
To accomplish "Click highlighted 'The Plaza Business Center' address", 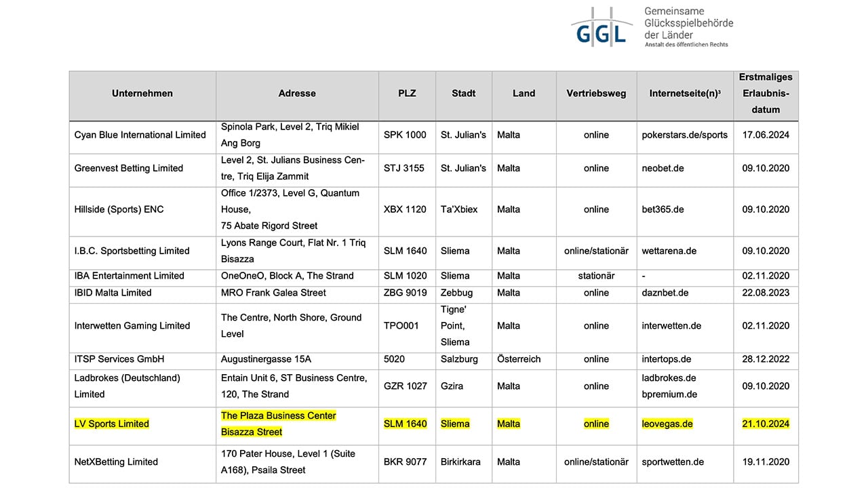I will (x=279, y=415).
